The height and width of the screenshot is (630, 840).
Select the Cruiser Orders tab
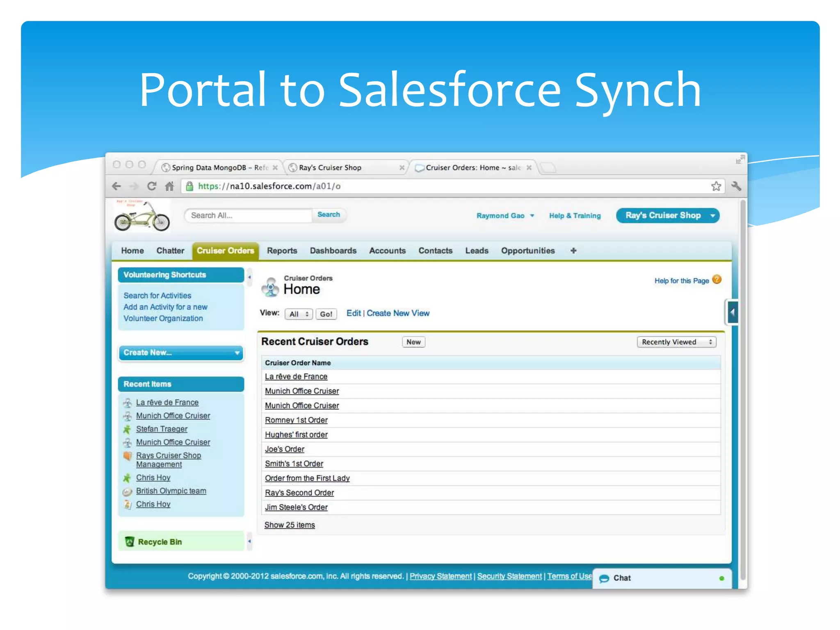point(225,251)
